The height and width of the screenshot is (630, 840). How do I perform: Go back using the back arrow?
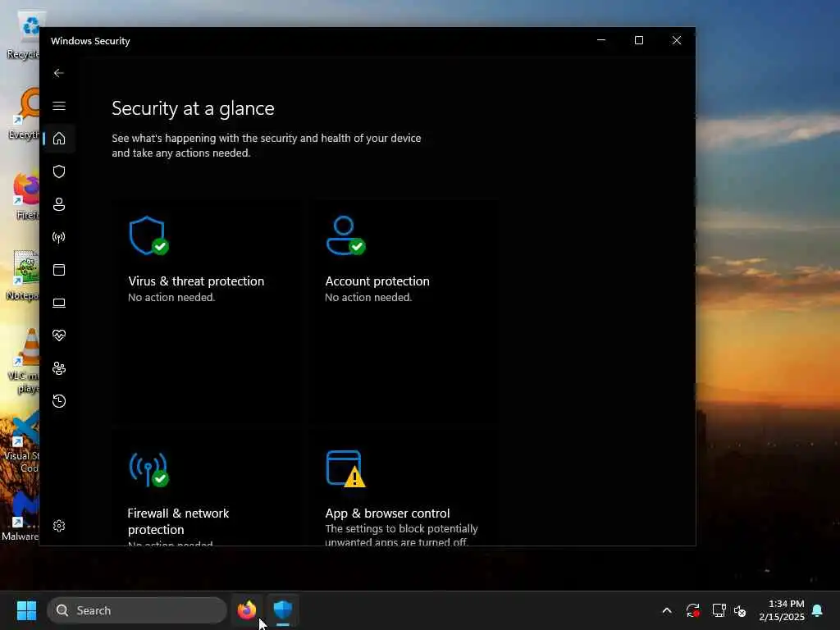(59, 73)
